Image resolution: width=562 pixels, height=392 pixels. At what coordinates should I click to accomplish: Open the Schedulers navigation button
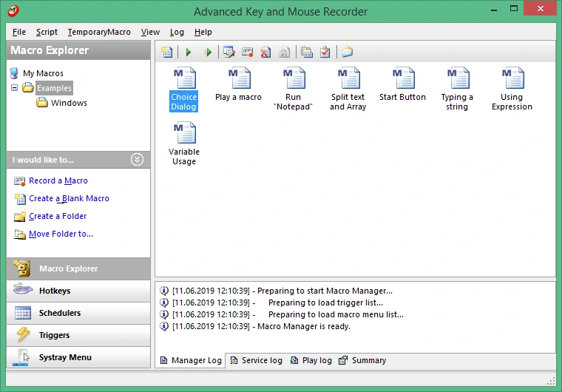tap(78, 313)
